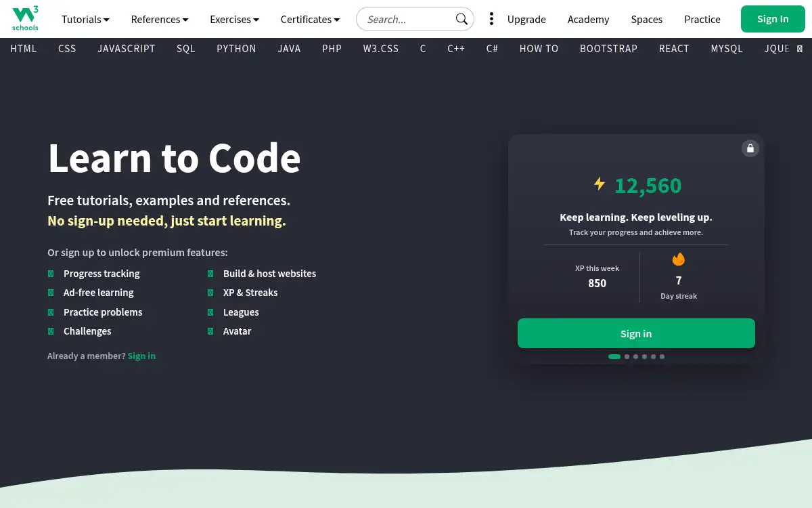Screen dimensions: 812x508
Task: Open the Academy link
Action: click(x=588, y=19)
